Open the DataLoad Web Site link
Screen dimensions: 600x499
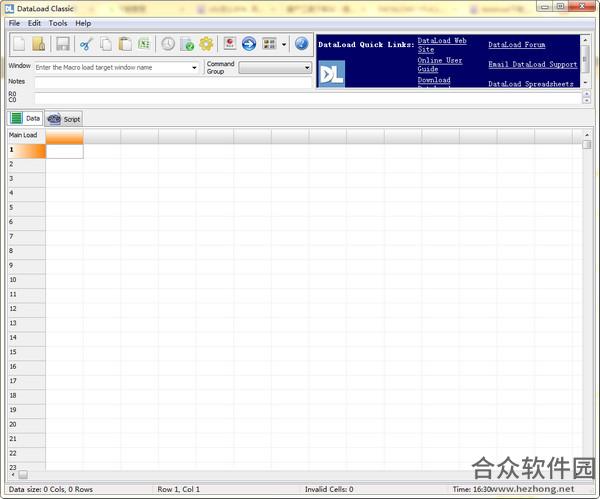click(442, 45)
